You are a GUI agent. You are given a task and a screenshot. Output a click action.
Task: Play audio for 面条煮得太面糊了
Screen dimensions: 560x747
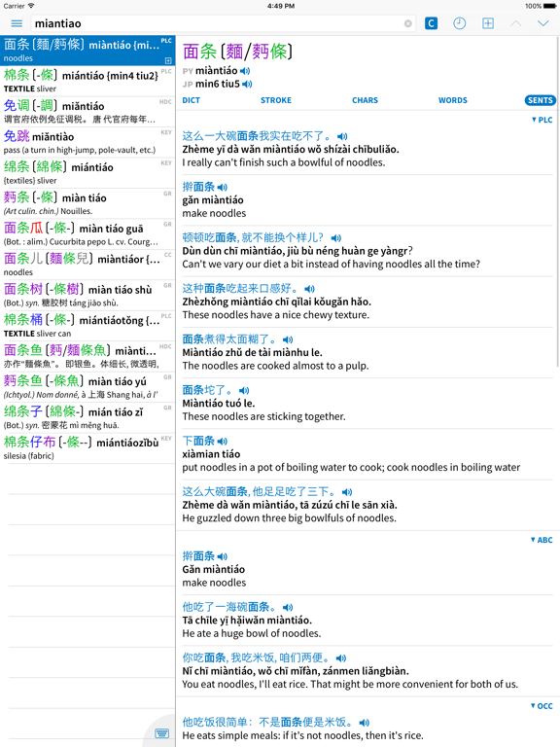click(x=288, y=339)
